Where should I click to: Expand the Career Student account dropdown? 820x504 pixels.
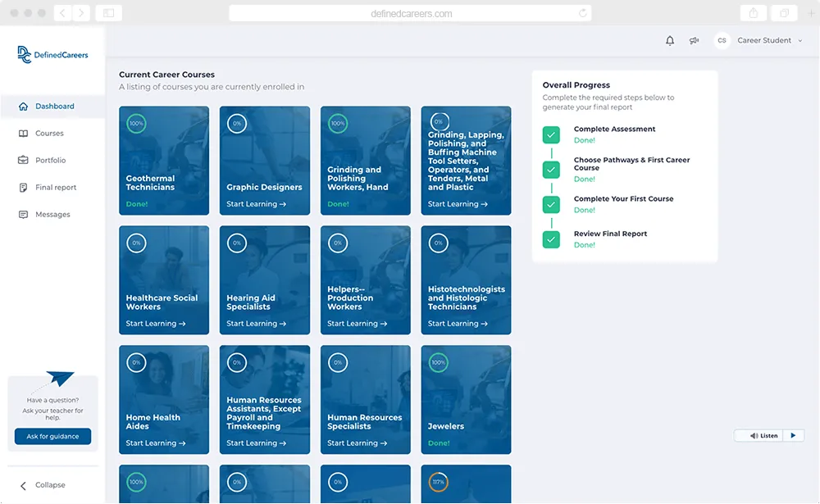(799, 41)
